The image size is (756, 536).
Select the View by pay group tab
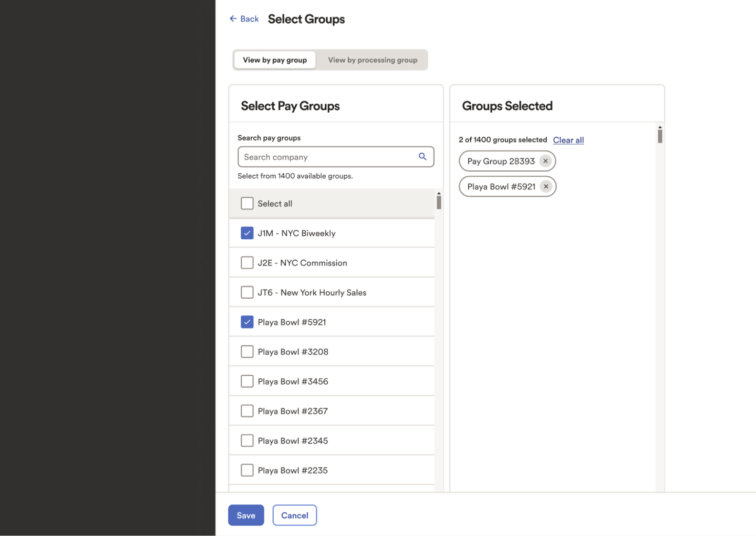pyautogui.click(x=274, y=60)
